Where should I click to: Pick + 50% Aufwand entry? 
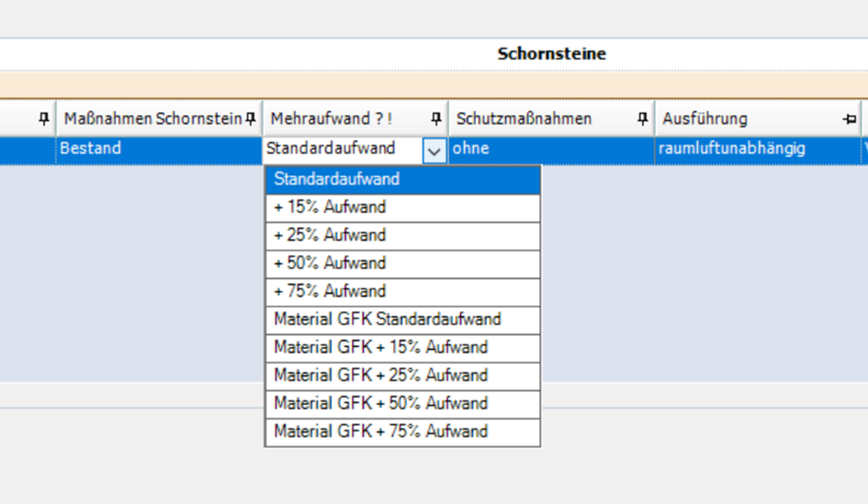[403, 264]
